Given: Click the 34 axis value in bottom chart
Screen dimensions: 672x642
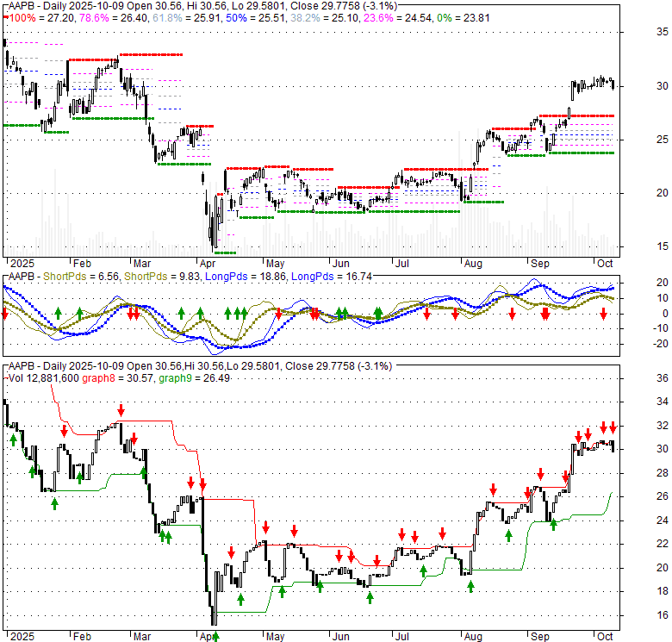Looking at the screenshot, I should [663, 402].
